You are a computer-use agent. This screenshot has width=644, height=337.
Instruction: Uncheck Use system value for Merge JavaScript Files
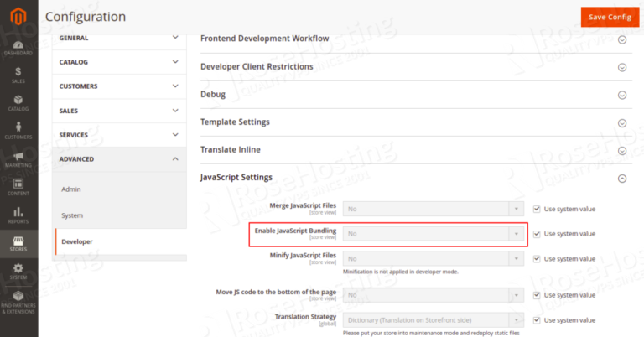tap(537, 209)
